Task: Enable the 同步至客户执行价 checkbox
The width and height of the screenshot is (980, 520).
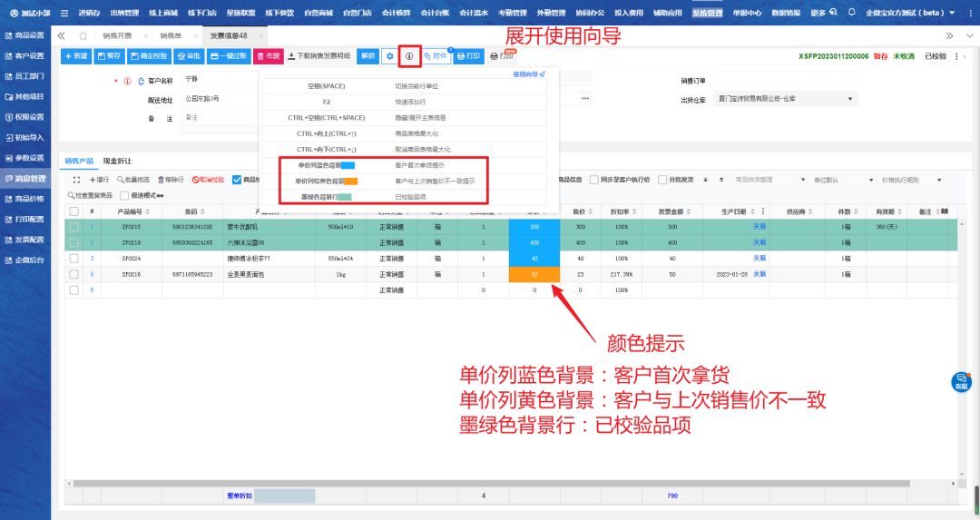Action: 594,180
